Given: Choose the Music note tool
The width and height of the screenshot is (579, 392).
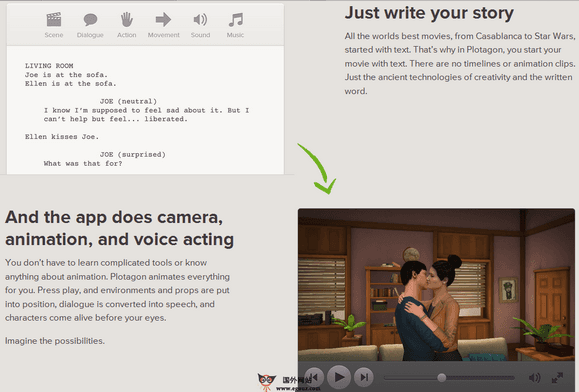Looking at the screenshot, I should pos(236,20).
